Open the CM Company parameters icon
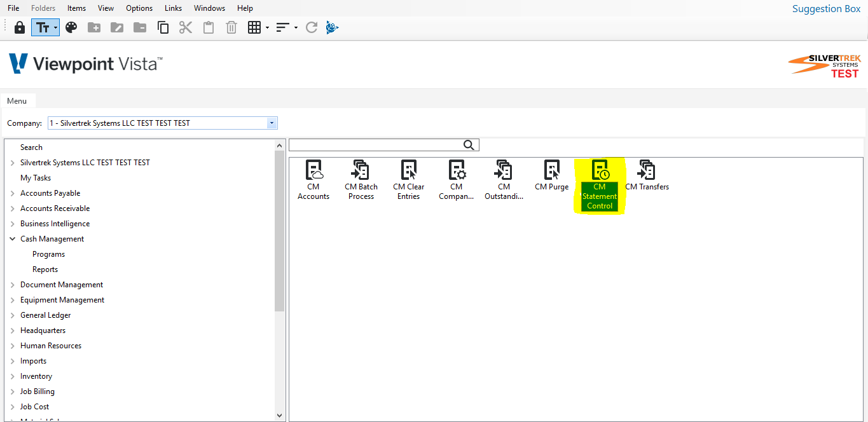 (457, 180)
